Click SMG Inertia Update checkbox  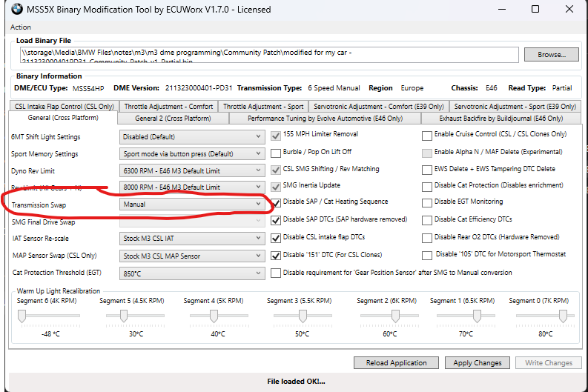276,186
